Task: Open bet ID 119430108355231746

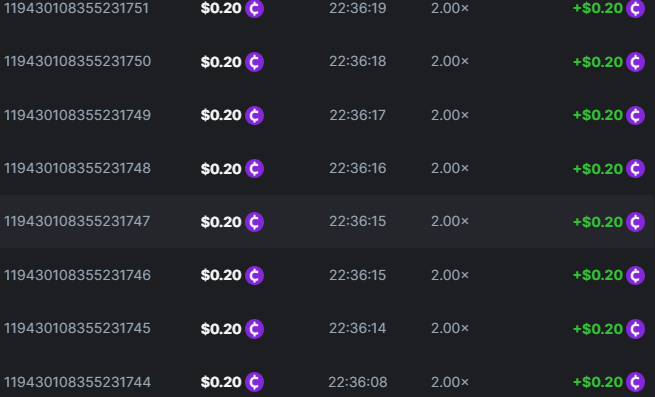Action: click(x=77, y=275)
